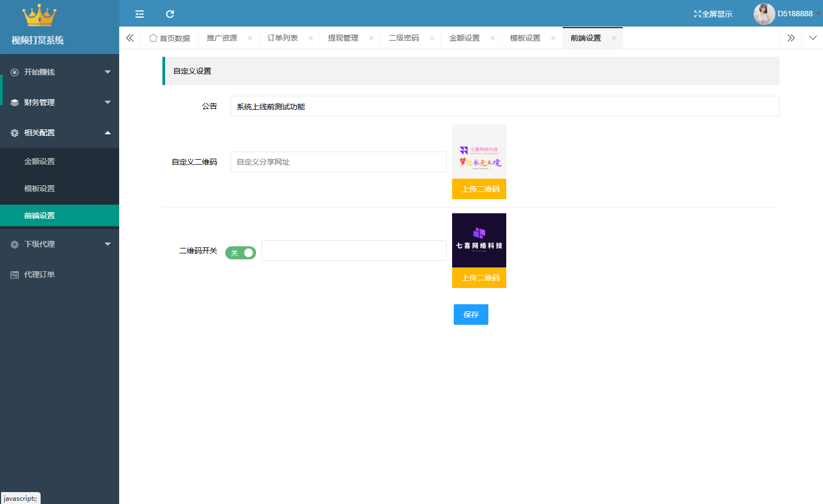
Task: Click the dark 七喜网络科技 thumbnail
Action: (479, 240)
